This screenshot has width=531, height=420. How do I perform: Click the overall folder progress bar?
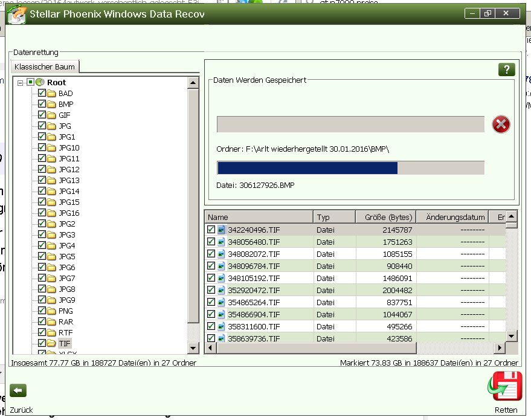click(350, 124)
